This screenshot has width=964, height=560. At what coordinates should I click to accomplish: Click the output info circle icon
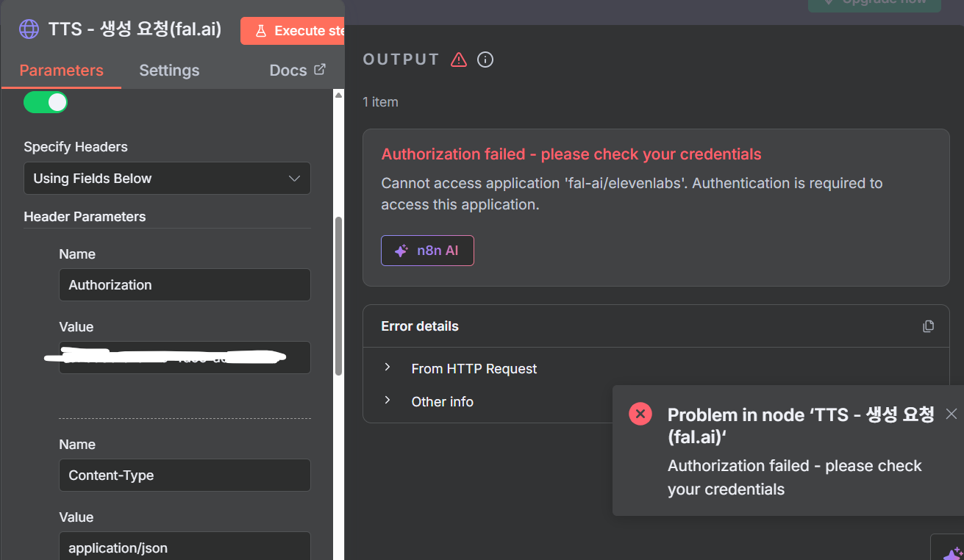click(x=485, y=60)
